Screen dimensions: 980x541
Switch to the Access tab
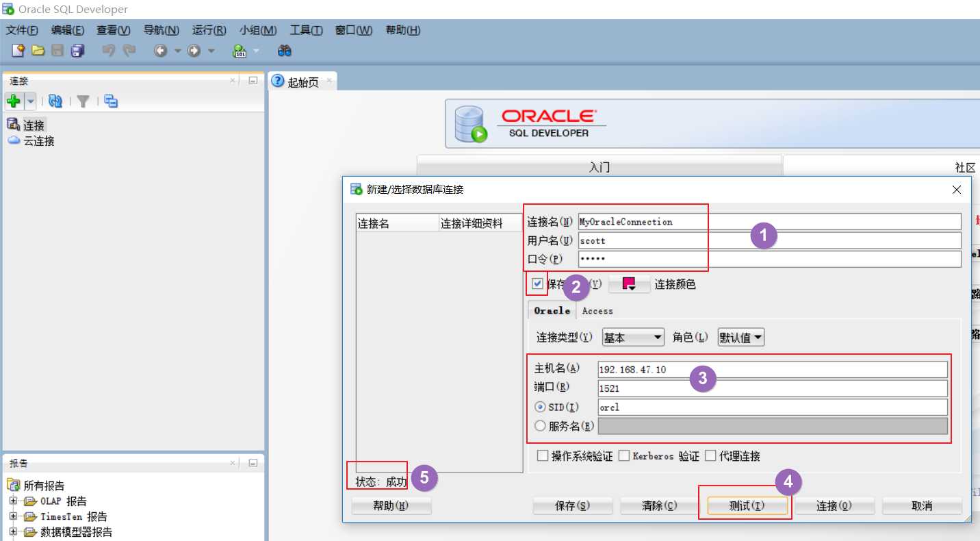coord(597,311)
